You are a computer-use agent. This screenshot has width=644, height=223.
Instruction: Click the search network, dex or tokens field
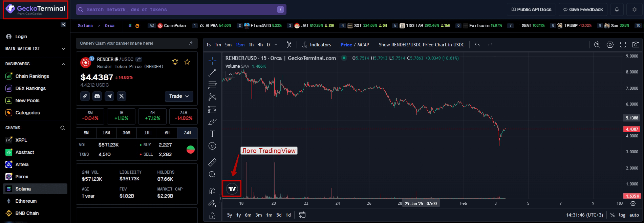coord(181,9)
